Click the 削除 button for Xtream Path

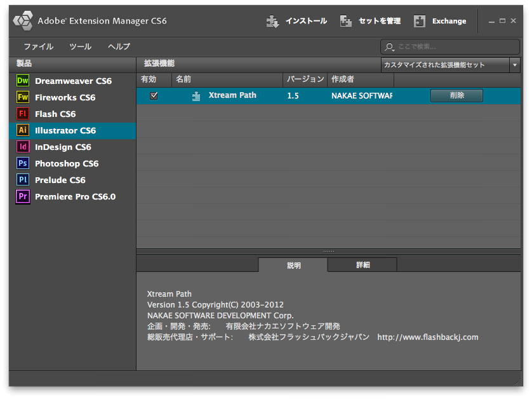click(456, 96)
